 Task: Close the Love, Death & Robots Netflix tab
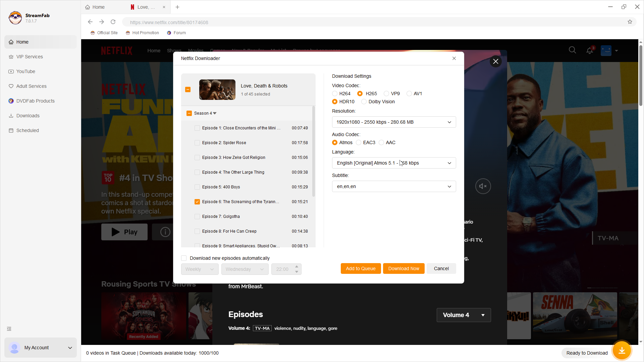pos(164,7)
